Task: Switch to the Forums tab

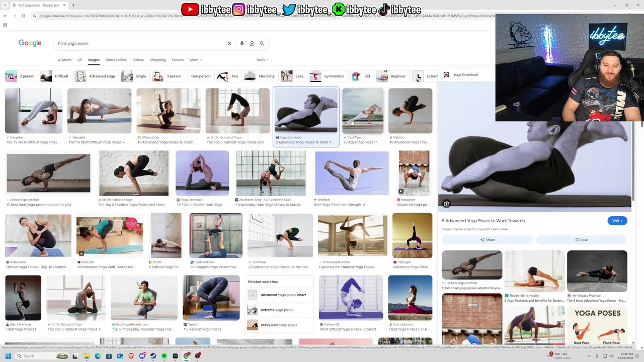Action: tap(178, 60)
